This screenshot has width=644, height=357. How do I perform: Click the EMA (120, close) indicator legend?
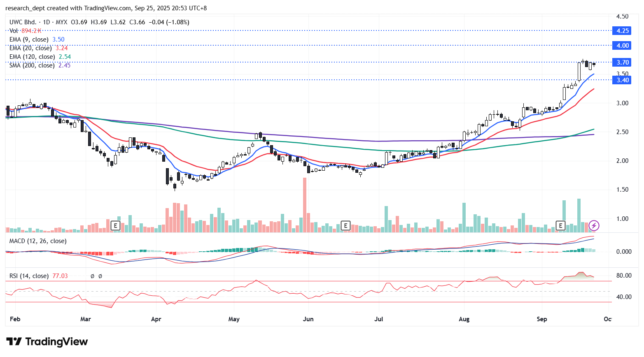point(32,57)
